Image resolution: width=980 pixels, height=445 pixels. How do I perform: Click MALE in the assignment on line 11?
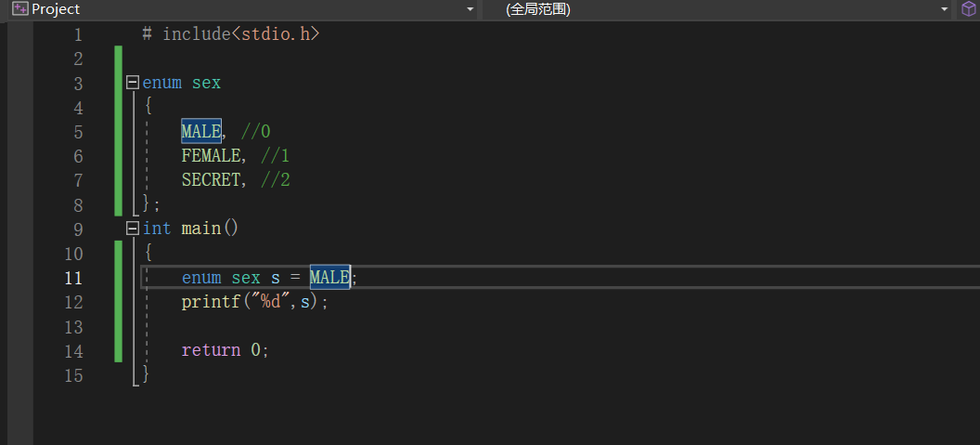pos(330,277)
